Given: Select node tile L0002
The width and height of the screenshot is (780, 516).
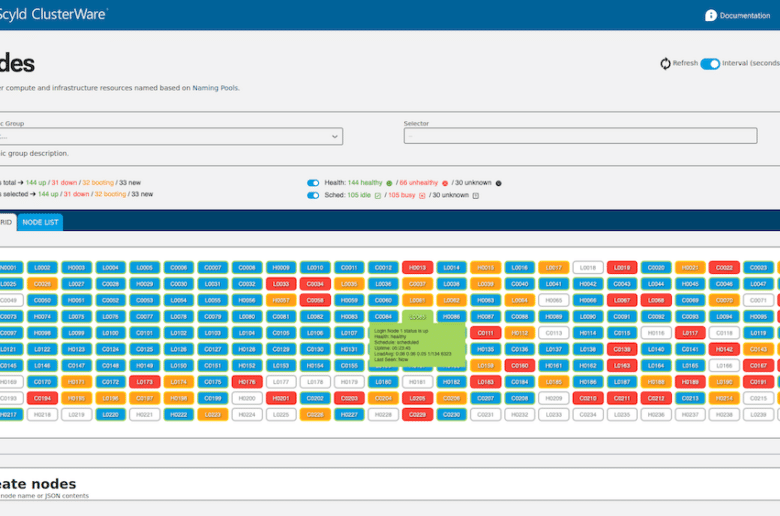Looking at the screenshot, I should [42, 268].
